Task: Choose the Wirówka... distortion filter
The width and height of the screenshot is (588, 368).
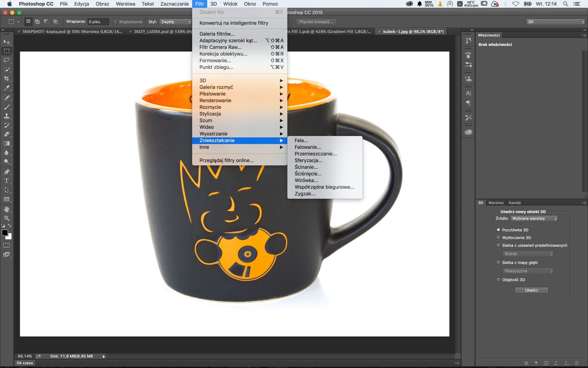Action: tap(325, 180)
